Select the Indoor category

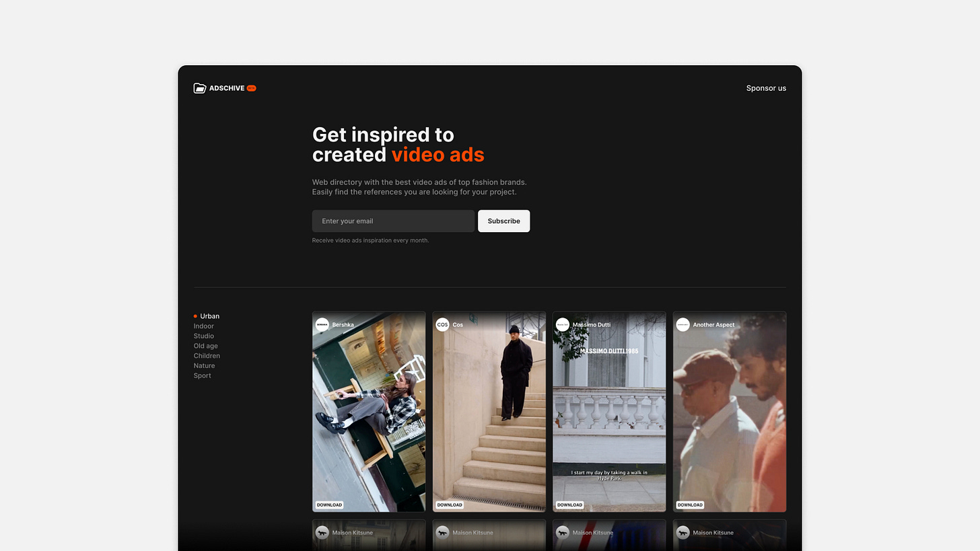tap(203, 326)
